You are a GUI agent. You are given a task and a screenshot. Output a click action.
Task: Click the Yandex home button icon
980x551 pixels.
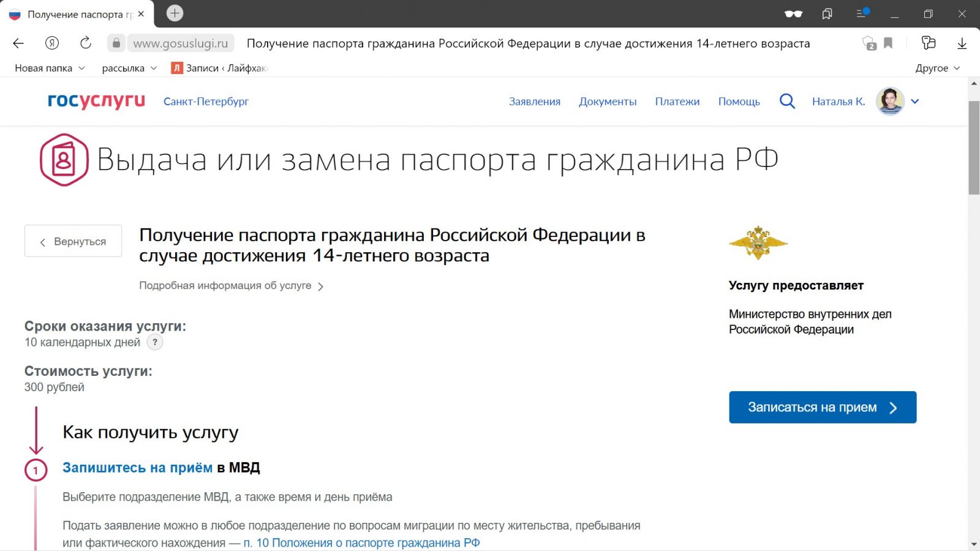point(52,43)
